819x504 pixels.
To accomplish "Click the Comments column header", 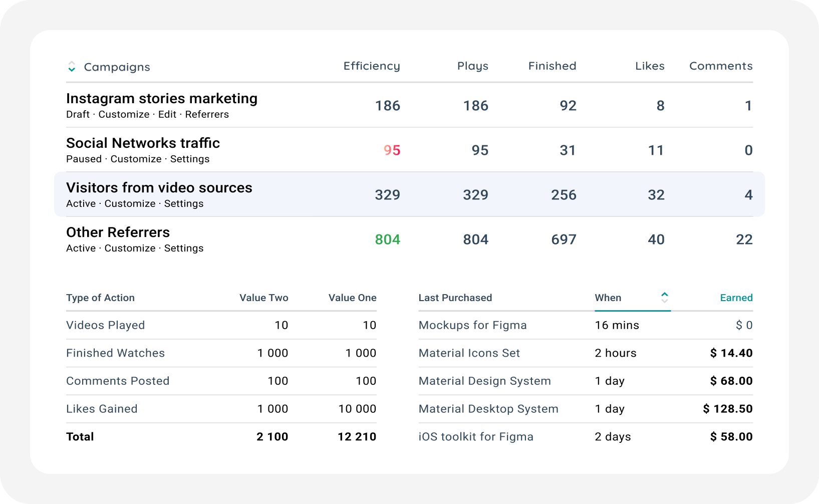I will pyautogui.click(x=721, y=66).
